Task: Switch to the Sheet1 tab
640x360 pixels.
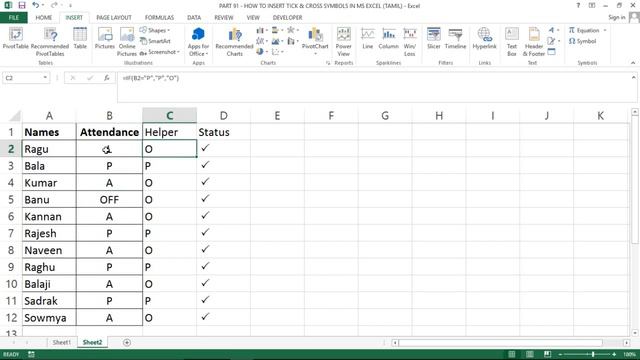Action: (x=62, y=342)
